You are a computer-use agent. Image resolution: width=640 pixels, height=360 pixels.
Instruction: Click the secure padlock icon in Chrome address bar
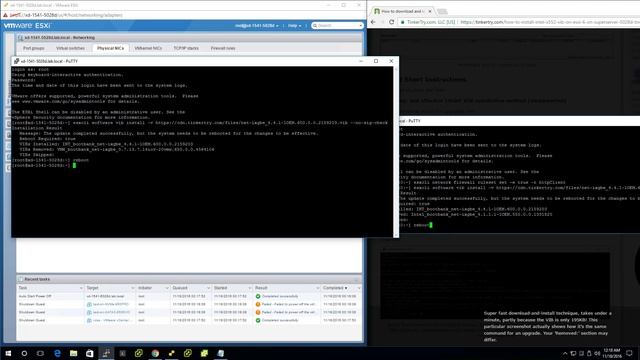coord(403,22)
